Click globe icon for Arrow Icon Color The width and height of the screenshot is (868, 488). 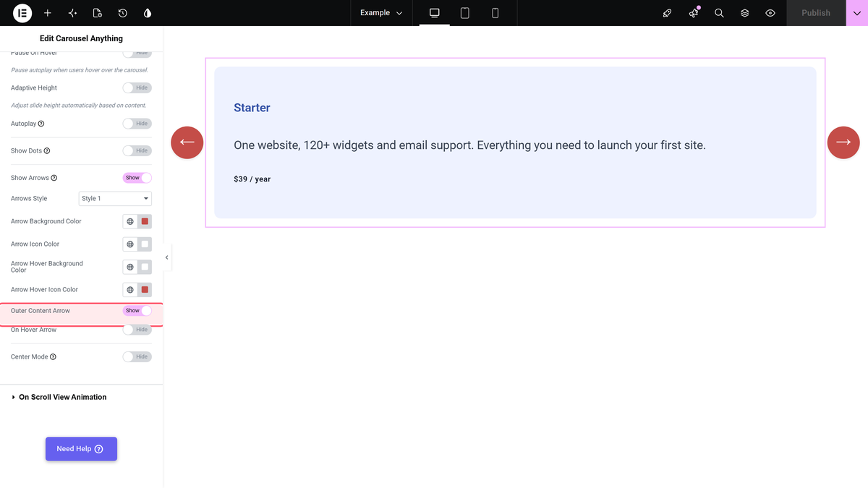pyautogui.click(x=130, y=244)
